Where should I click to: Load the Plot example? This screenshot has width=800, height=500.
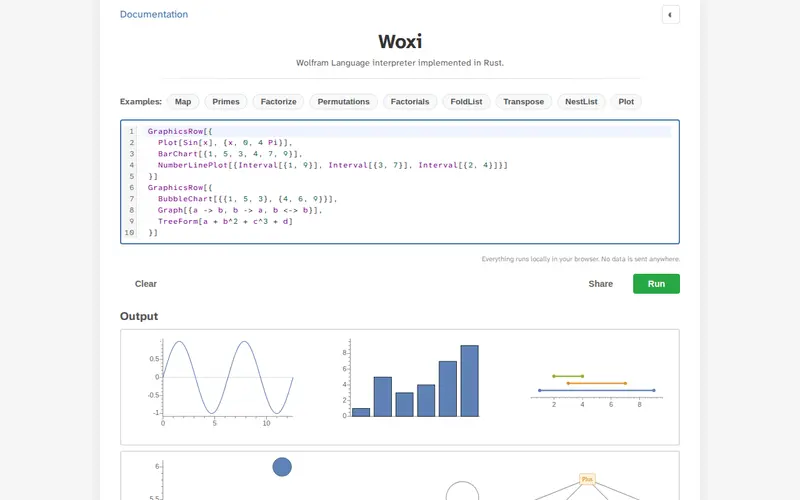pyautogui.click(x=626, y=102)
